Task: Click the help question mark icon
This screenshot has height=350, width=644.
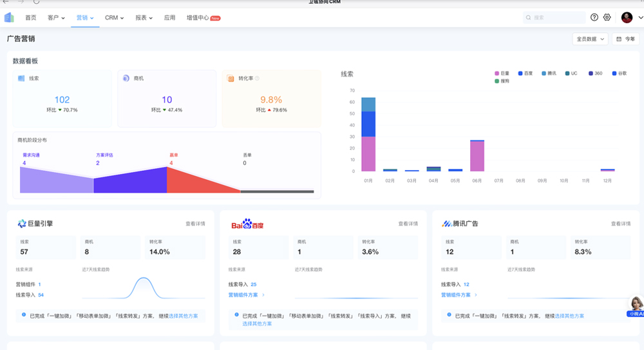Action: pyautogui.click(x=594, y=17)
